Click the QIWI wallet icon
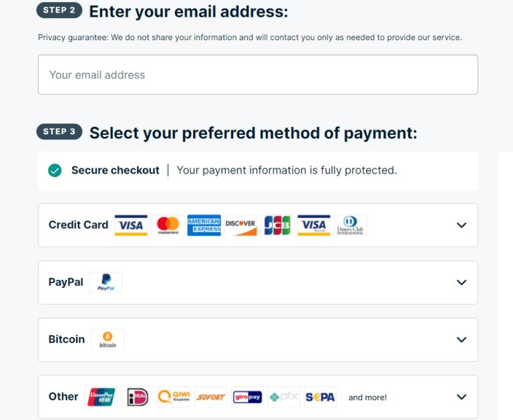The height and width of the screenshot is (420, 513). (174, 397)
